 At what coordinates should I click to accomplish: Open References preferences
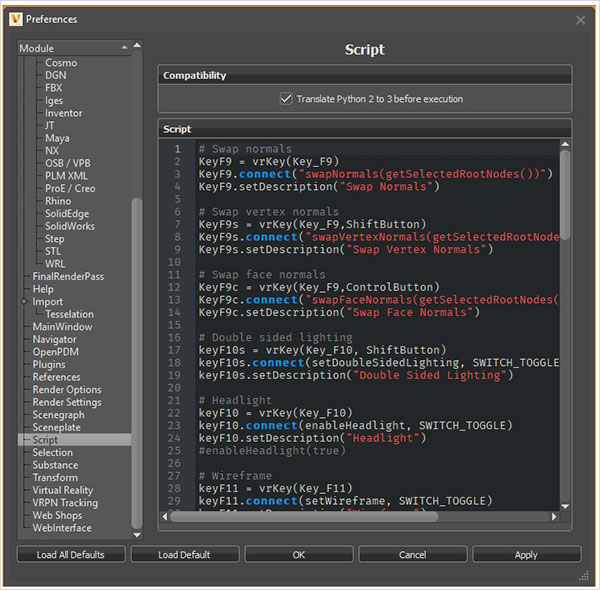[57, 377]
